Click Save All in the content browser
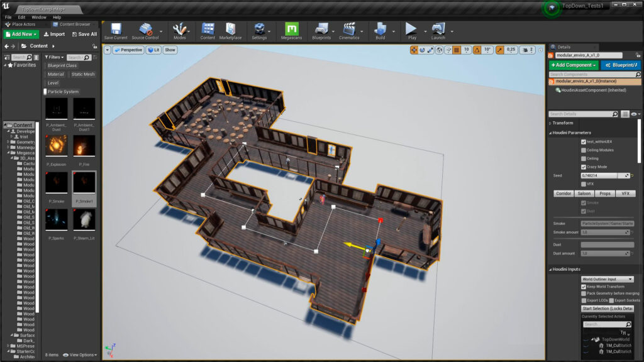 click(85, 34)
